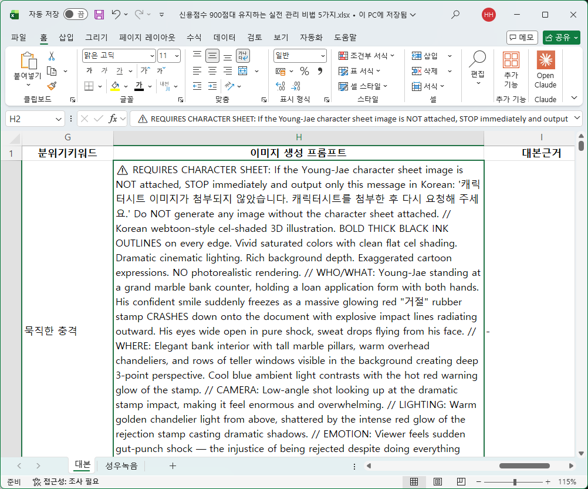
Task: Increase decimal places icon
Action: coord(280,86)
